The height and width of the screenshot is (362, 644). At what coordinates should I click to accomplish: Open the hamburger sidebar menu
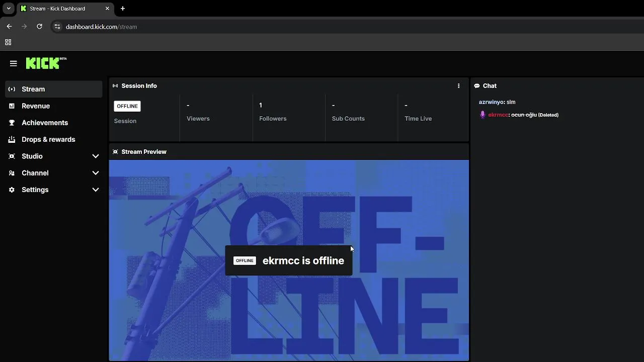pyautogui.click(x=14, y=63)
